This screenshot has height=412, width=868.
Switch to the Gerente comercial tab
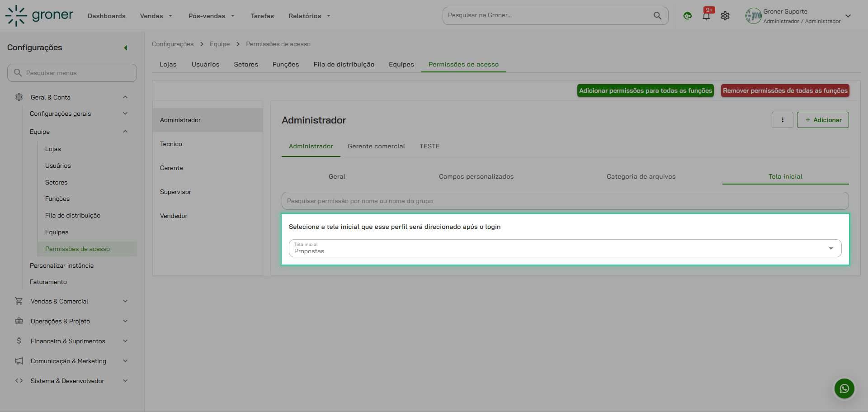(376, 146)
